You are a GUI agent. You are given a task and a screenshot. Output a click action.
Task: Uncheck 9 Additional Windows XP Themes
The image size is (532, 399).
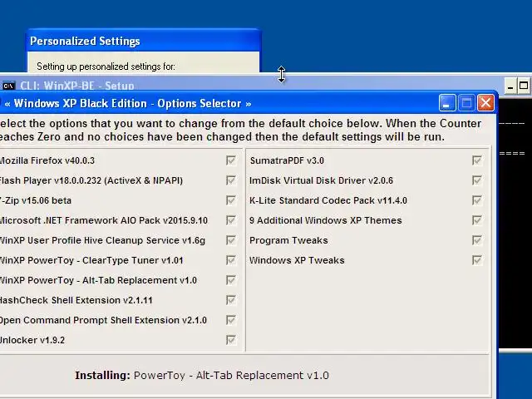coord(476,220)
